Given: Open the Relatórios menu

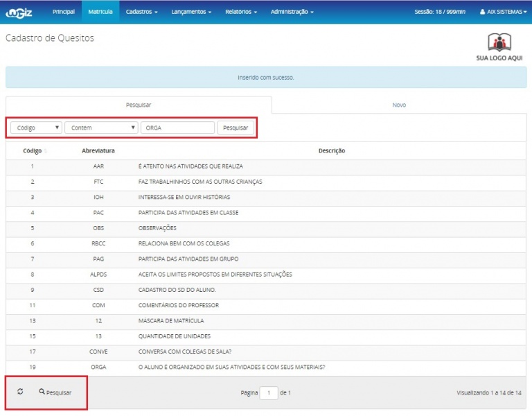Looking at the screenshot, I should tap(241, 12).
